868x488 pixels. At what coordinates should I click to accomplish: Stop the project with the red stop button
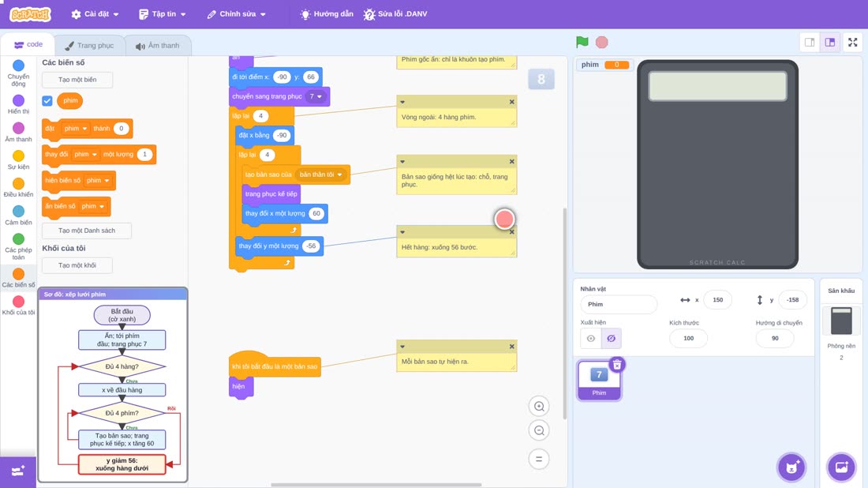point(602,42)
